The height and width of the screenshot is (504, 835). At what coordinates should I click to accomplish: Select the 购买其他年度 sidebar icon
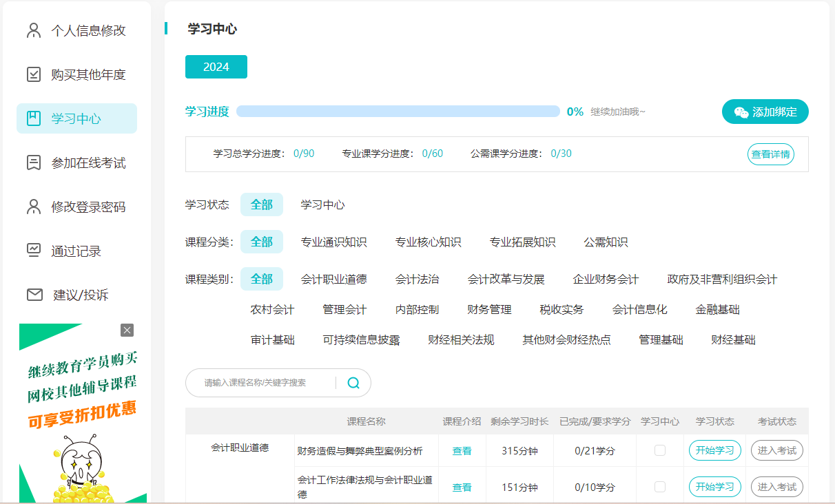click(x=33, y=74)
